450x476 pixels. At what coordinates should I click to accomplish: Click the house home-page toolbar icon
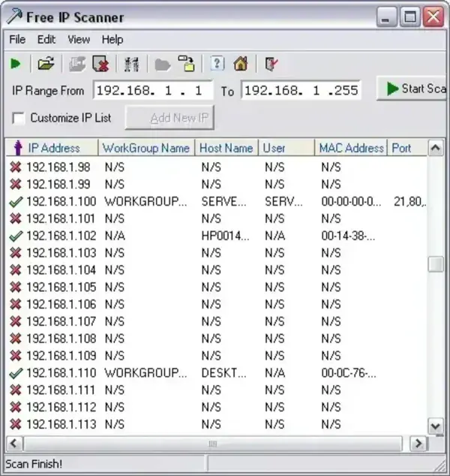click(x=241, y=64)
